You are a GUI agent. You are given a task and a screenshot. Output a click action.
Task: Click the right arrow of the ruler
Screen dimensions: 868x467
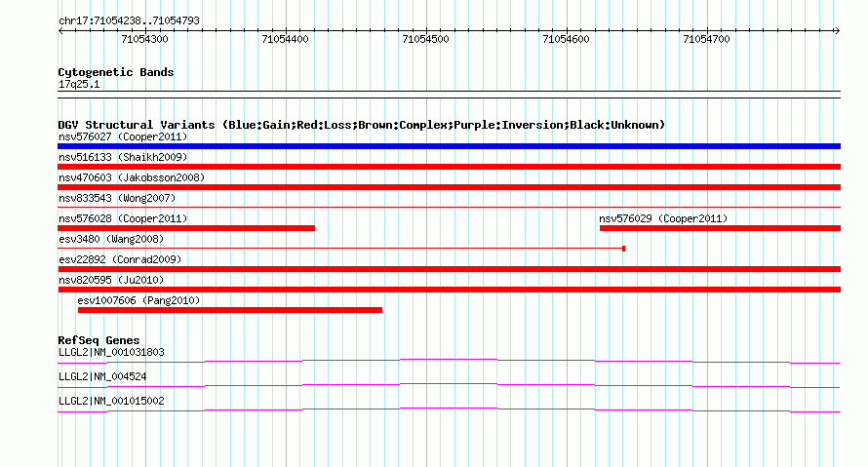pyautogui.click(x=838, y=31)
